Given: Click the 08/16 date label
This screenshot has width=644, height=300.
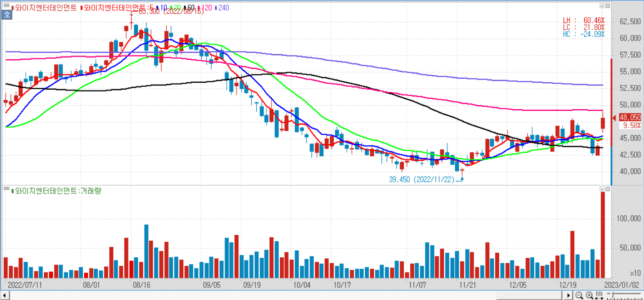Looking at the screenshot, I should pyautogui.click(x=141, y=285).
